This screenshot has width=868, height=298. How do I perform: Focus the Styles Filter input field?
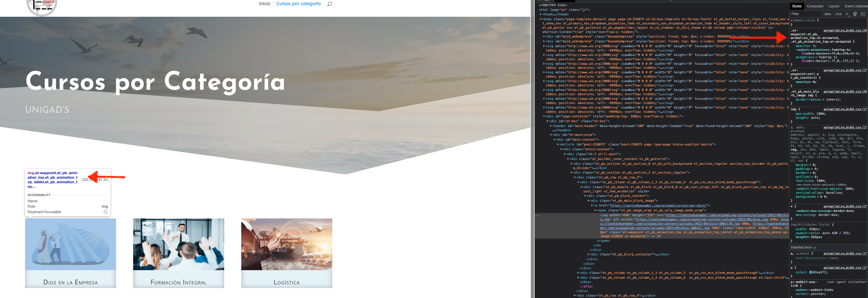pyautogui.click(x=805, y=14)
